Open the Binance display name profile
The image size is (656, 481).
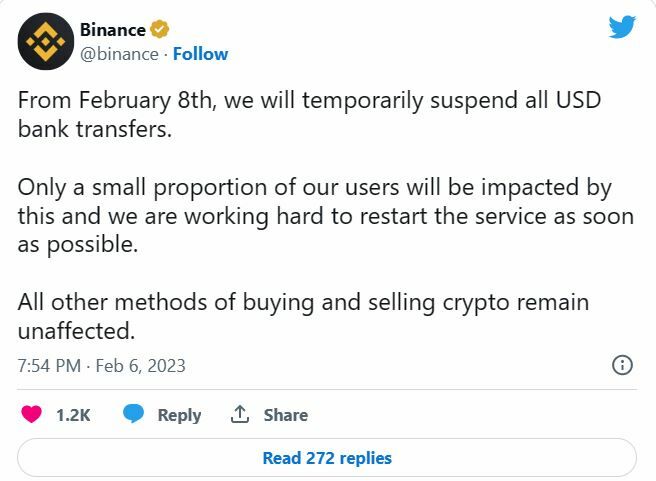[112, 29]
